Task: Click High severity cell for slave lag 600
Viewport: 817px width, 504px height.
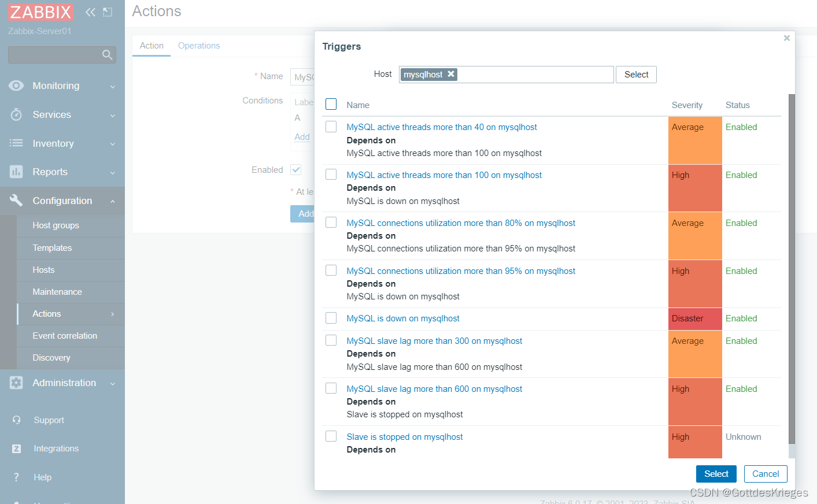Action: pos(695,402)
